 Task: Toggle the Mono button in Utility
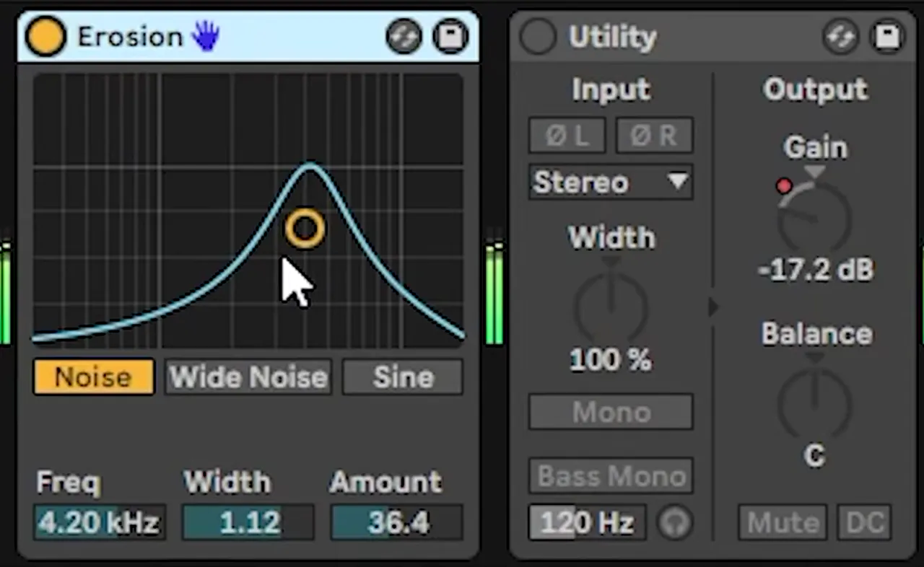[611, 412]
